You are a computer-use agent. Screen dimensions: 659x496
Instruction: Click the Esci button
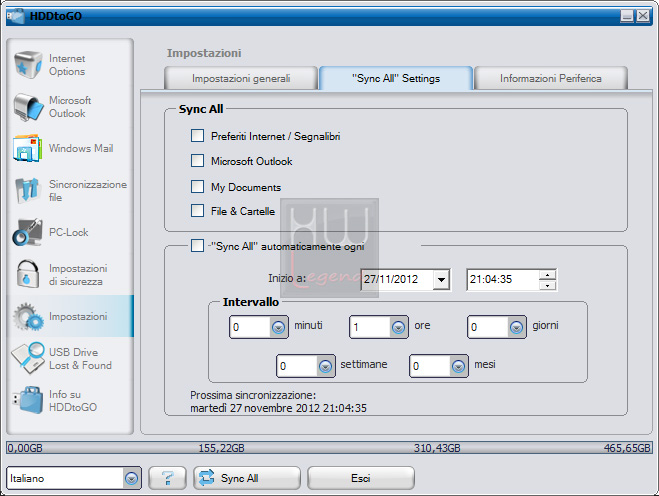361,478
